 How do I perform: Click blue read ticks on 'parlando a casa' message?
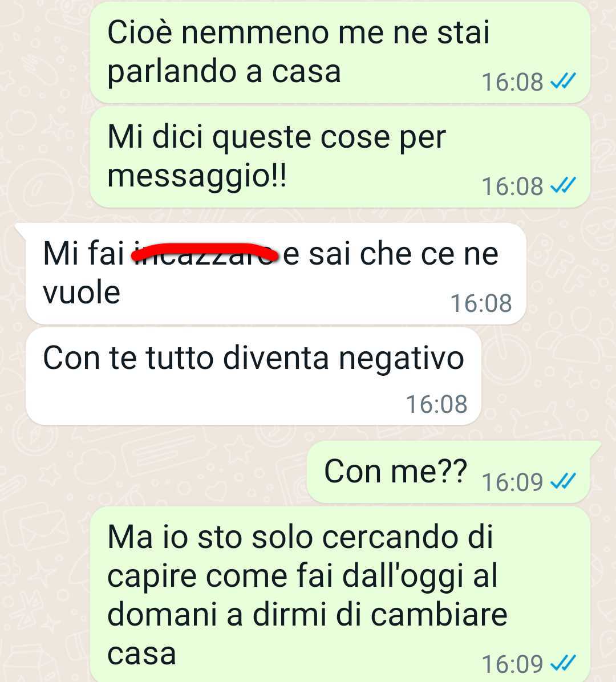563,81
